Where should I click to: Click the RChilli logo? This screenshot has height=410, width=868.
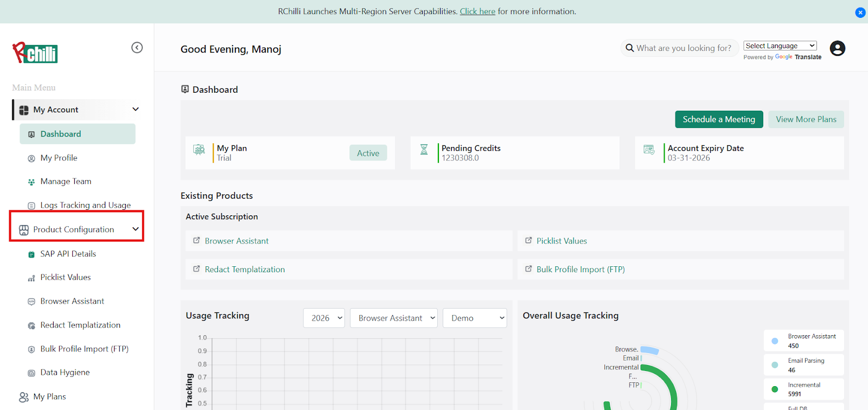(x=35, y=53)
